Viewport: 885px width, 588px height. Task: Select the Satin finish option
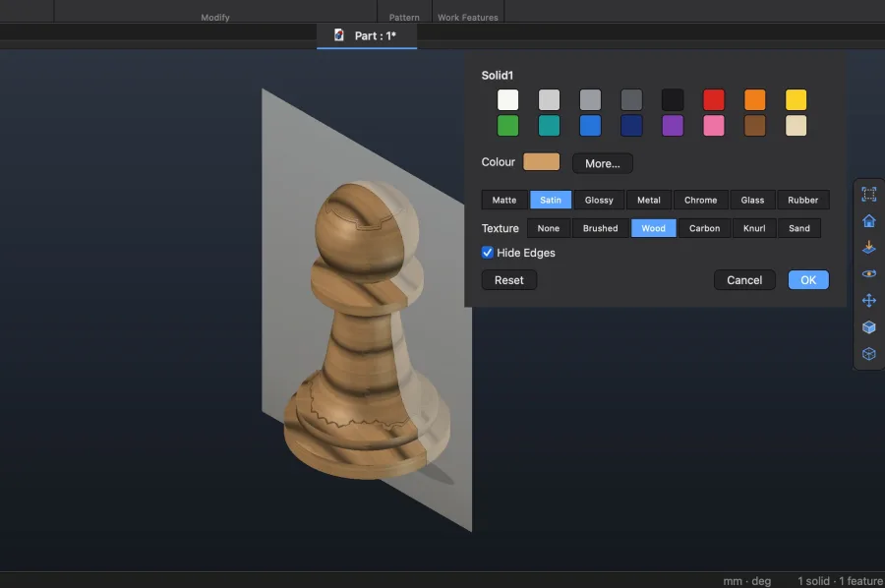point(551,200)
